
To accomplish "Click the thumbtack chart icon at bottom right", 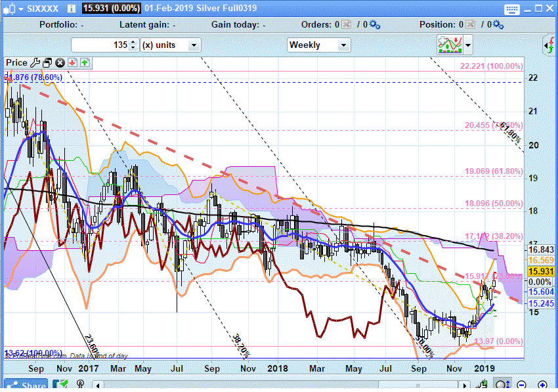I will pyautogui.click(x=483, y=385).
